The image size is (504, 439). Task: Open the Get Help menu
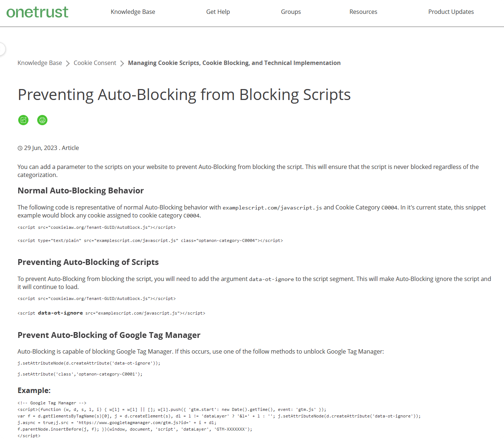[218, 12]
